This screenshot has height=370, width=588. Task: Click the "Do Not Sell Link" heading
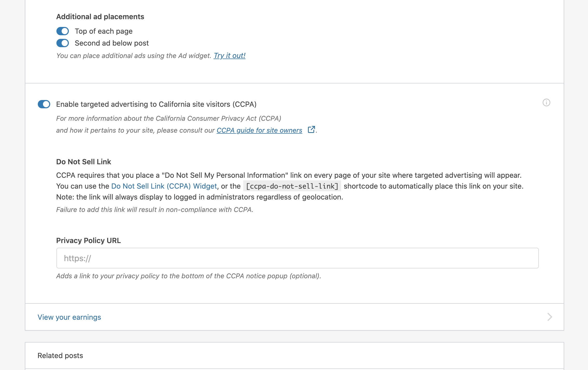click(x=84, y=162)
